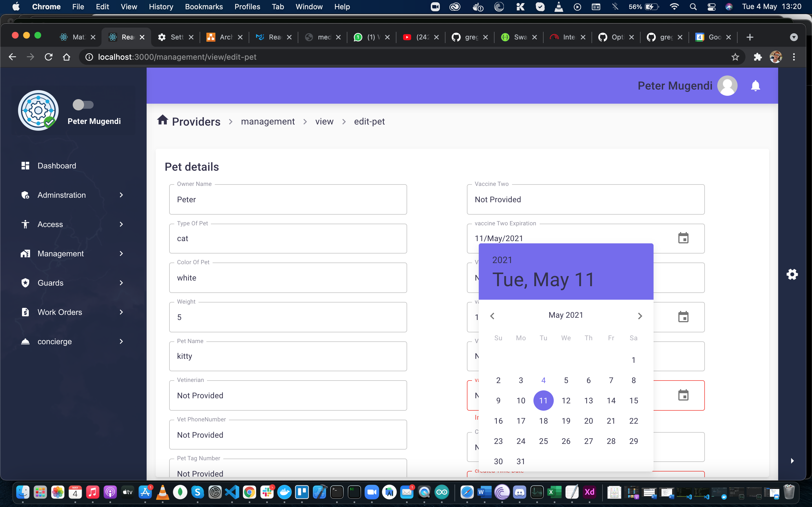Expand the Work Orders sidebar section
This screenshot has height=507, width=812.
point(121,312)
